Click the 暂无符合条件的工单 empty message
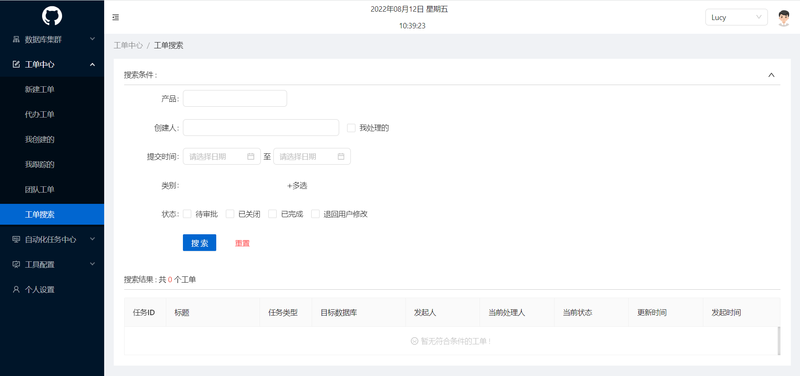The width and height of the screenshot is (800, 376). pos(451,341)
